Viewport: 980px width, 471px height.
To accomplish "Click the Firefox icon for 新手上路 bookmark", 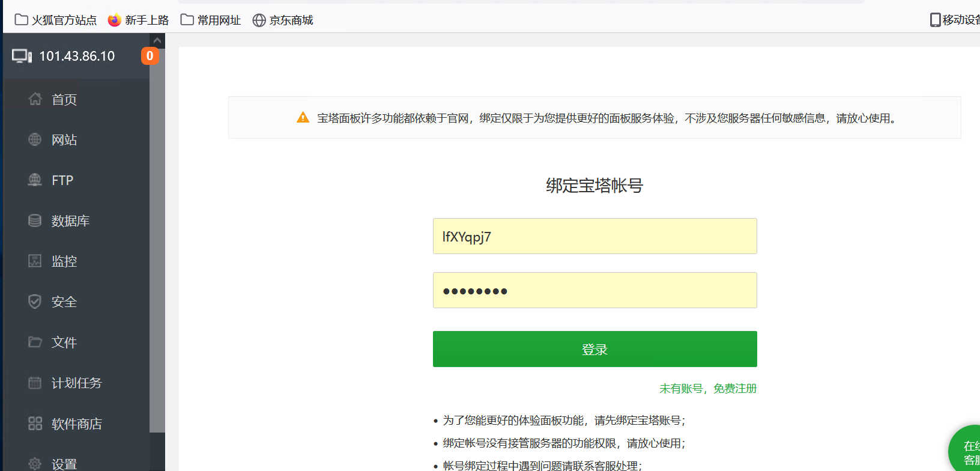I will [x=114, y=20].
